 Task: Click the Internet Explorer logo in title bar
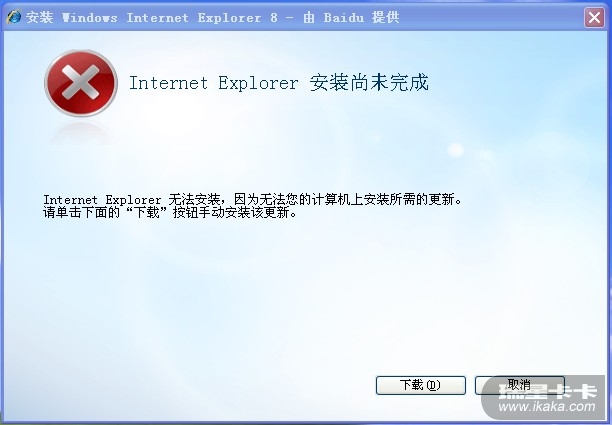coord(13,17)
